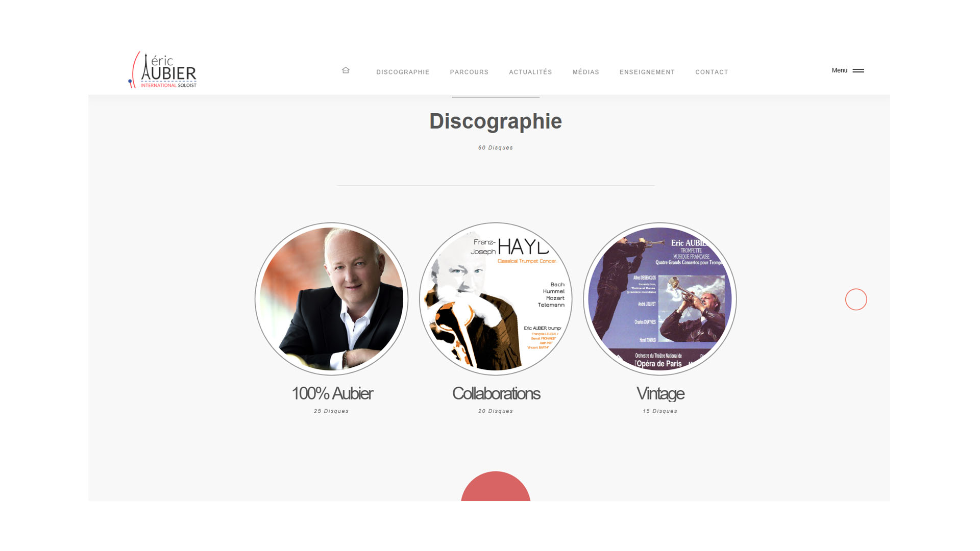The height and width of the screenshot is (551, 980).
Task: Click the Vintage title link
Action: [660, 393]
